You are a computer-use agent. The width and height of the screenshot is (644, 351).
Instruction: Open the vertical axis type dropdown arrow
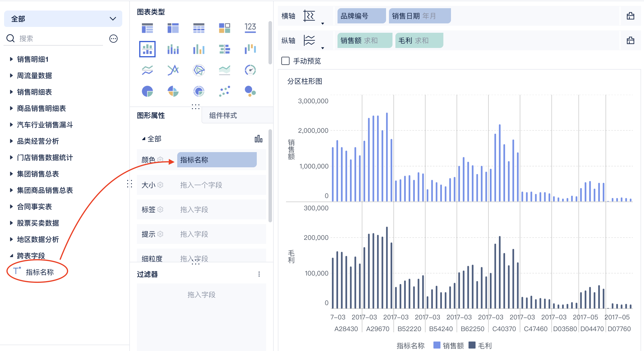click(x=323, y=48)
